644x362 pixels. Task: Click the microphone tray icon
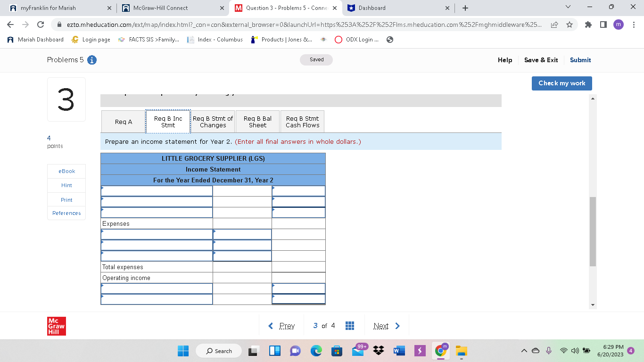tap(549, 351)
